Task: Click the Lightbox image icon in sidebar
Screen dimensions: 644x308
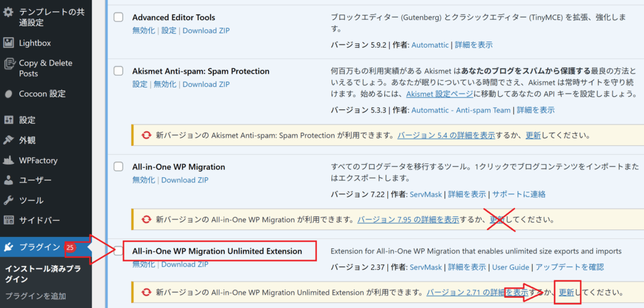Action: [8, 42]
